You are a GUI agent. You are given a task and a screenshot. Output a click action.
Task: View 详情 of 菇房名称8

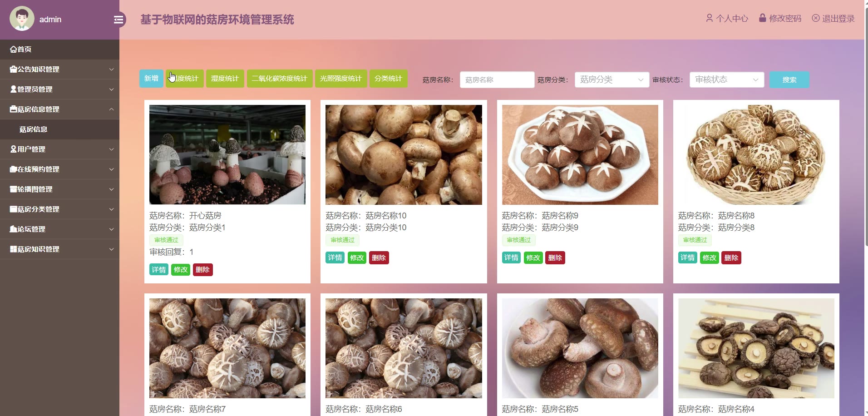tap(688, 258)
